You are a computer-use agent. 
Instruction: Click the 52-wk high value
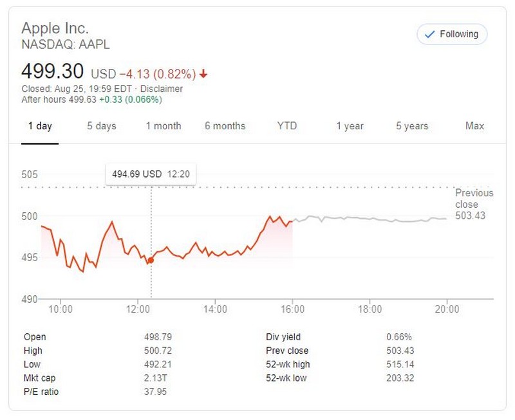tap(400, 365)
